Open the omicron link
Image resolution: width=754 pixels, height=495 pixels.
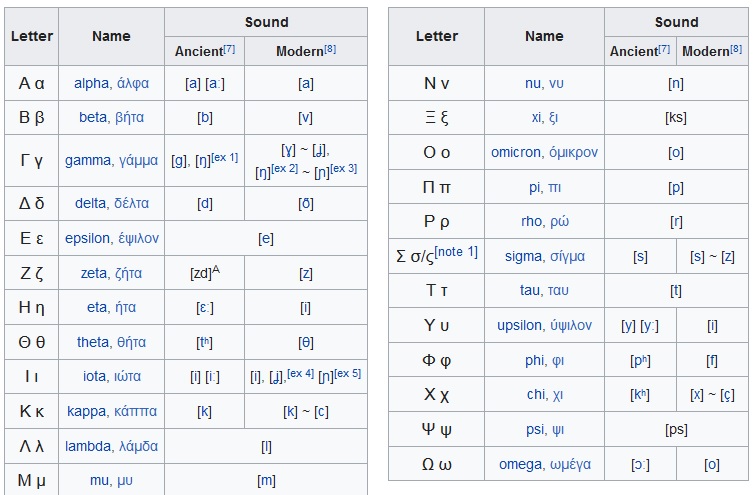(515, 152)
